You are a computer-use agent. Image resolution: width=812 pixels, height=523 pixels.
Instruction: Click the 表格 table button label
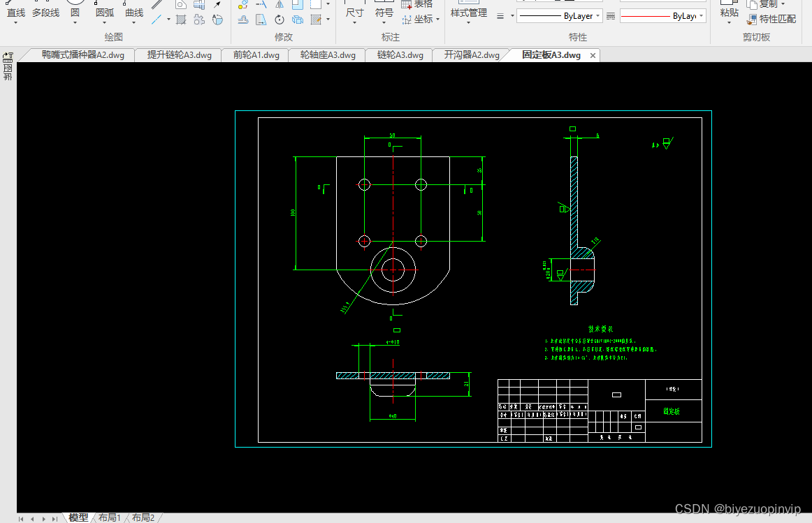(423, 4)
